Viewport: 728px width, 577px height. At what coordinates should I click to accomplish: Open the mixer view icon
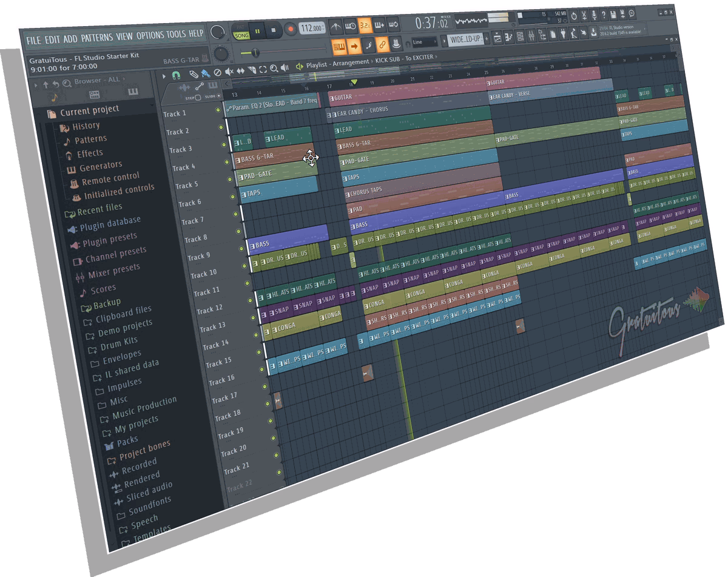click(531, 36)
